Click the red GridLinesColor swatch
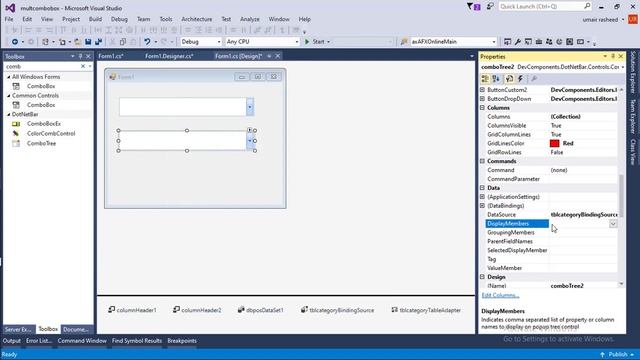The height and width of the screenshot is (360, 640). point(554,143)
